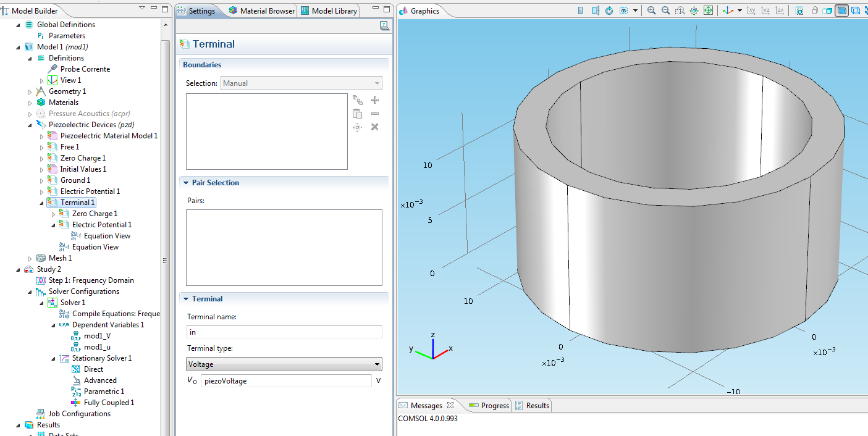Image resolution: width=868 pixels, height=436 pixels.
Task: Toggle the selected scene light button
Action: point(841,10)
